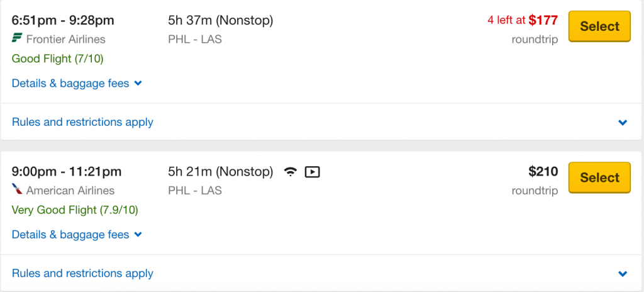
Task: Click the Very Good Flight (7.9/10) rating
Action: click(75, 210)
